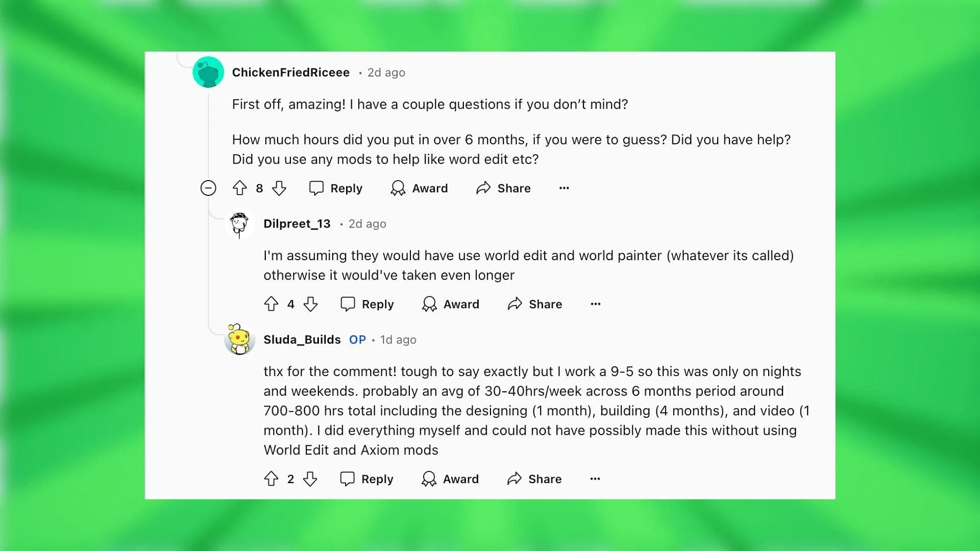Click the ChickenFriedRiceee profile avatar icon
The image size is (980, 551).
click(x=207, y=72)
